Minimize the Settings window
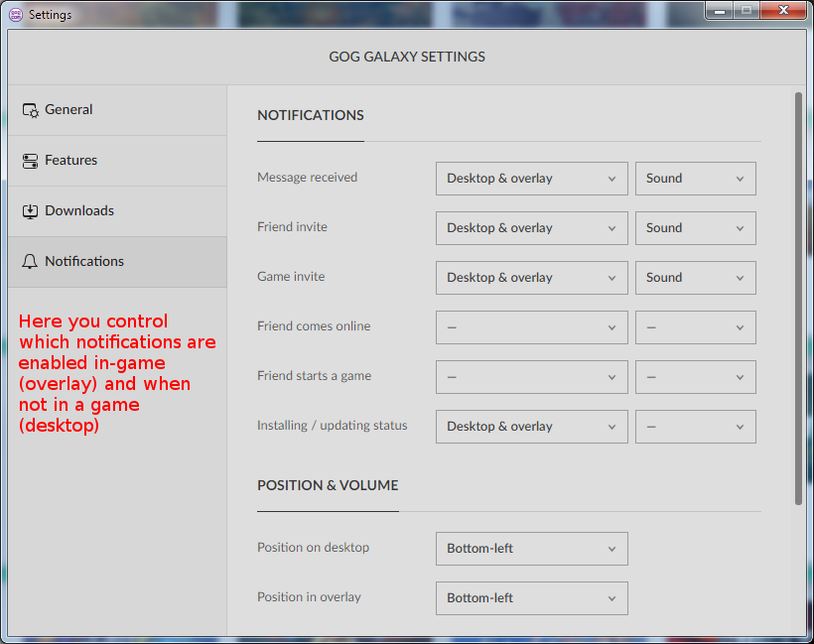 [719, 10]
